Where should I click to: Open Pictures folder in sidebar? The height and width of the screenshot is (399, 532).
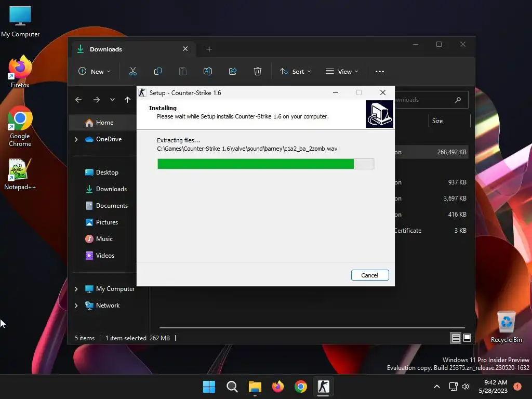(x=102, y=222)
